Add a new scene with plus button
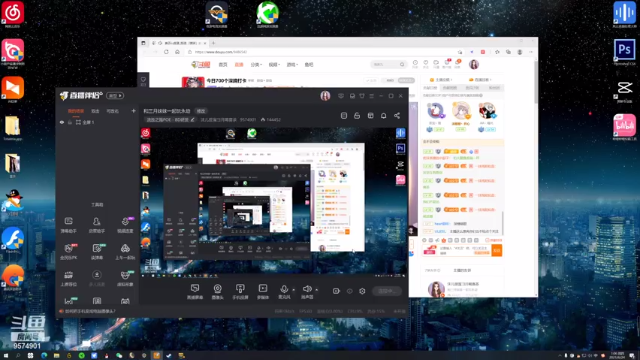Screen dimensions: 640x360 (x=133, y=111)
